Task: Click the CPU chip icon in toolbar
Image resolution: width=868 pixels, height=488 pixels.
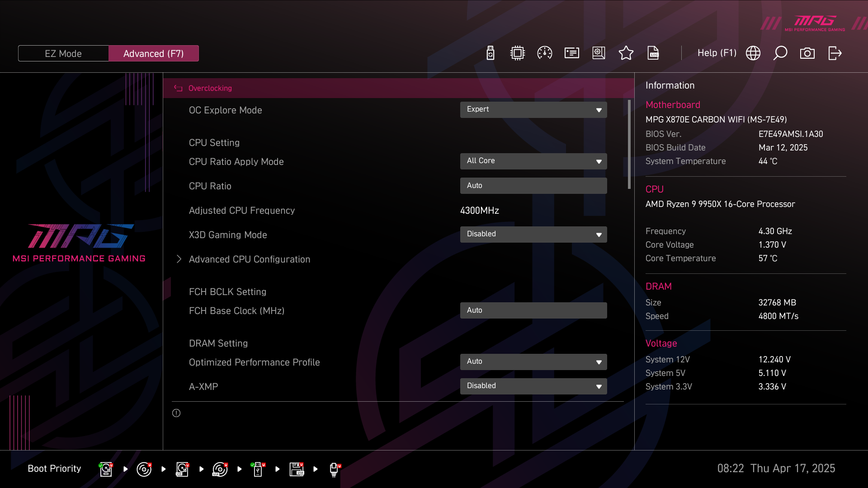Action: tap(517, 53)
